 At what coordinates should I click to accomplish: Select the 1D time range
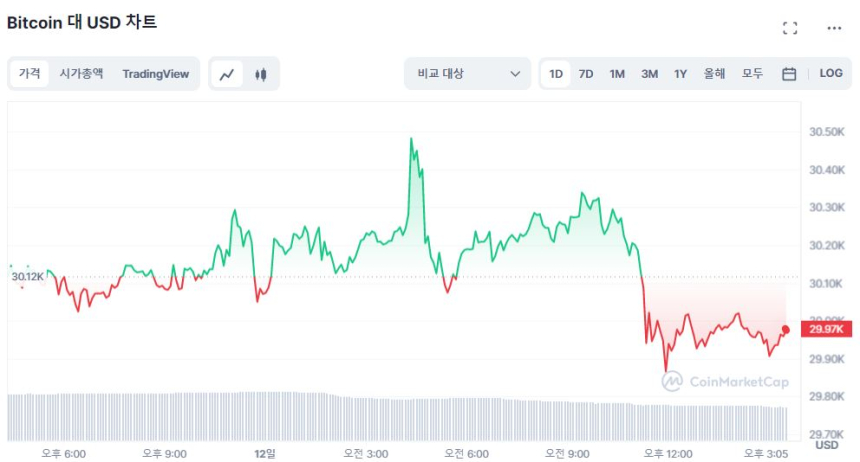[556, 74]
